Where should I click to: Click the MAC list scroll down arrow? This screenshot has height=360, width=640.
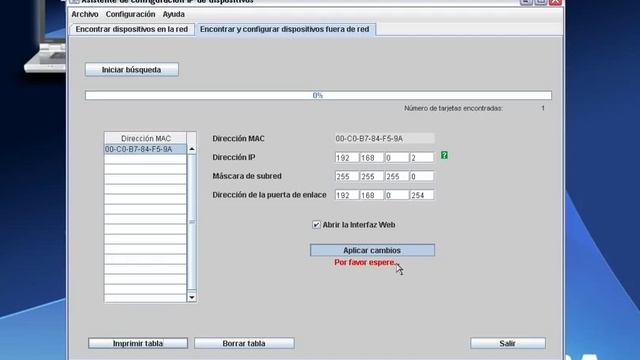point(192,297)
